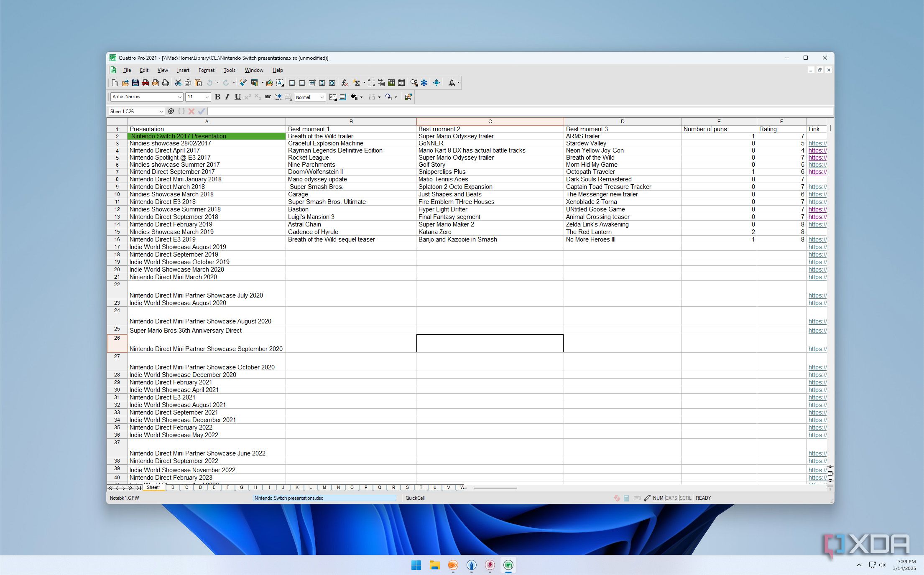Click the Print icon in toolbar
The height and width of the screenshot is (575, 924).
166,83
